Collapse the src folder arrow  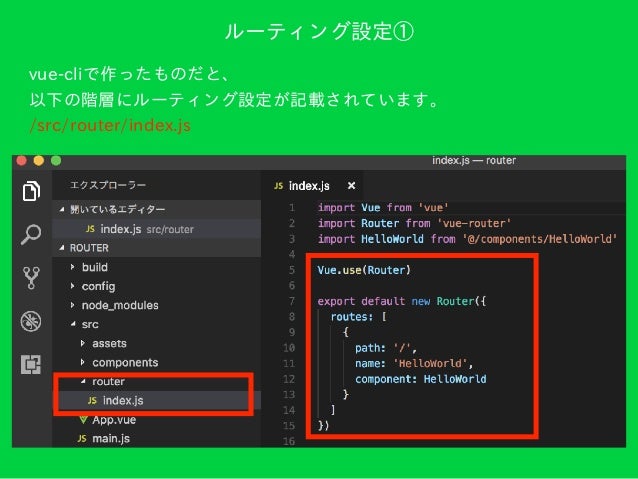73,324
